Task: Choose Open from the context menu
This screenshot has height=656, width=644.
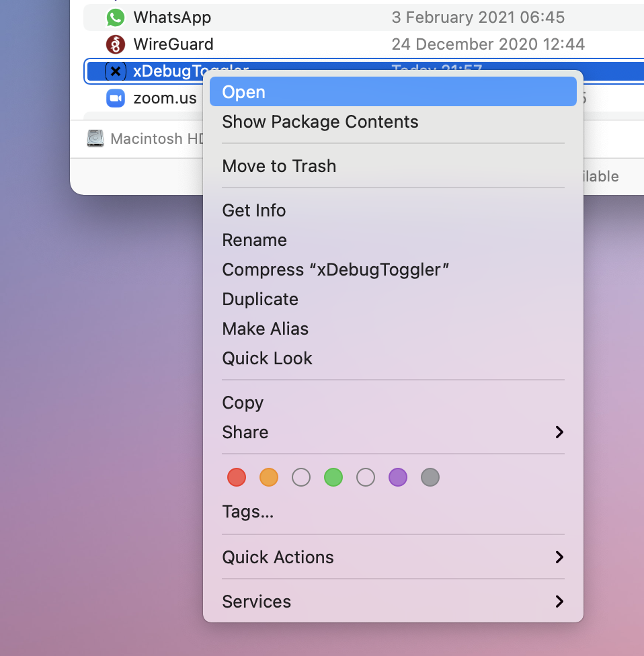Action: tap(393, 91)
